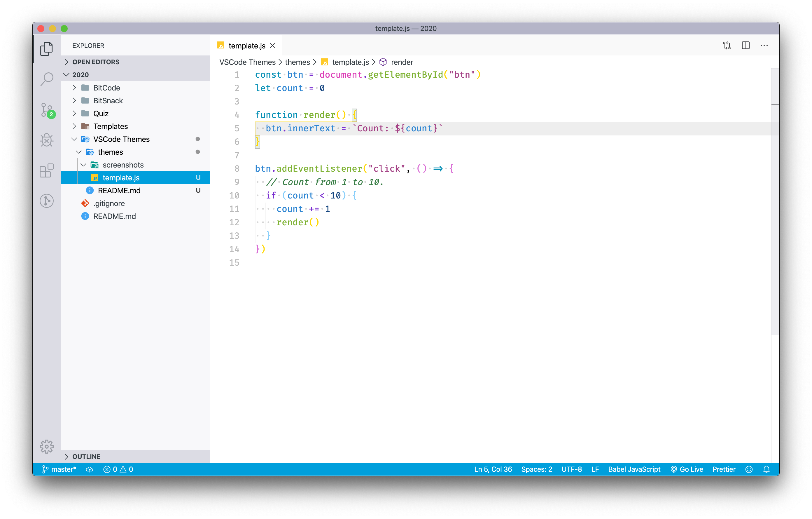Split the editor to the right
Viewport: 812px width, 519px height.
pyautogui.click(x=745, y=46)
